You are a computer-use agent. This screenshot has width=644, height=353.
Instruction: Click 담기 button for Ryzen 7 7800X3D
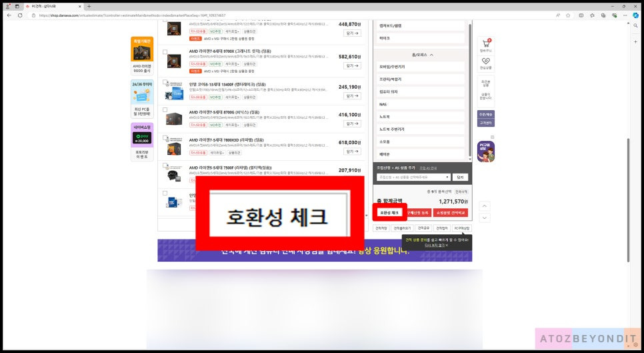(353, 151)
